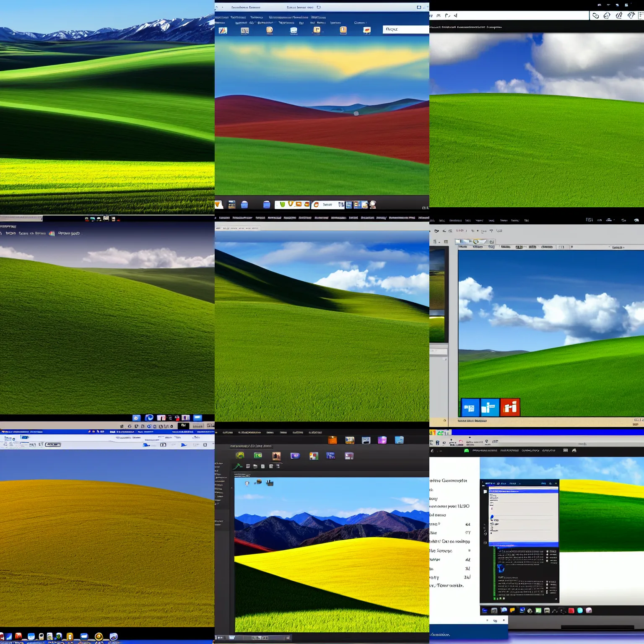Click the pen icon in the top-right browser toolbar
Viewport: 644px width, 644px height.
click(619, 16)
